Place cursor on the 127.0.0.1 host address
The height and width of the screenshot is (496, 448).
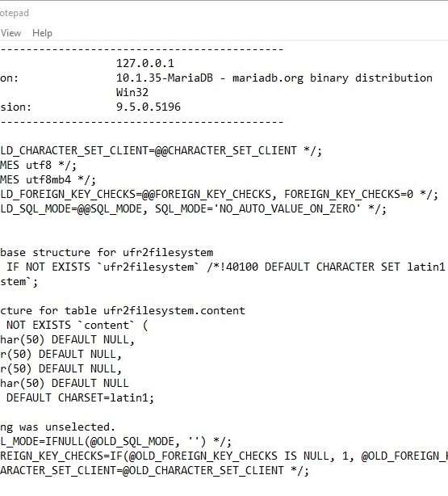pos(145,63)
